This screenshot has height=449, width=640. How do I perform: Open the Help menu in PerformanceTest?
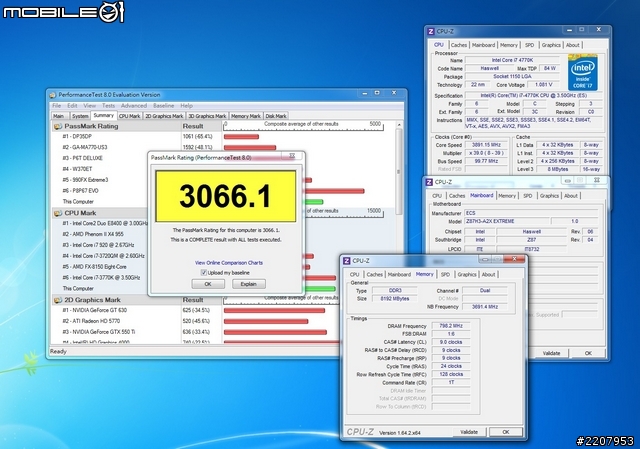(x=187, y=106)
